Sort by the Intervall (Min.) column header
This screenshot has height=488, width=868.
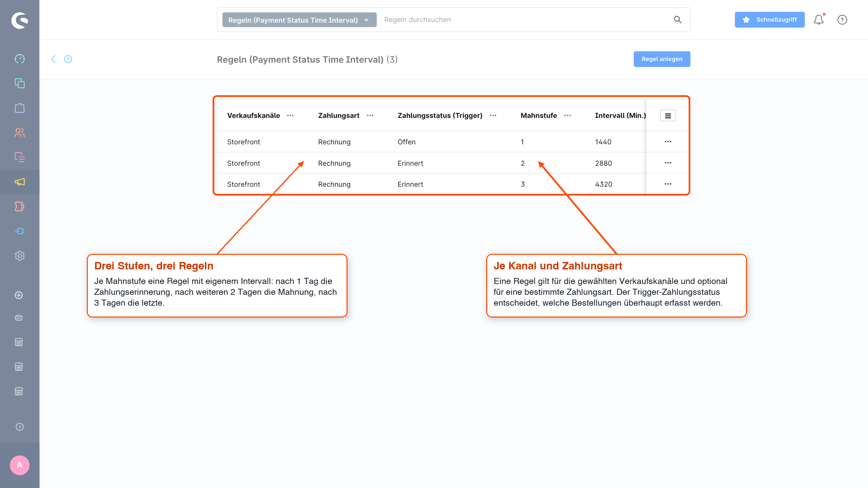click(x=620, y=116)
